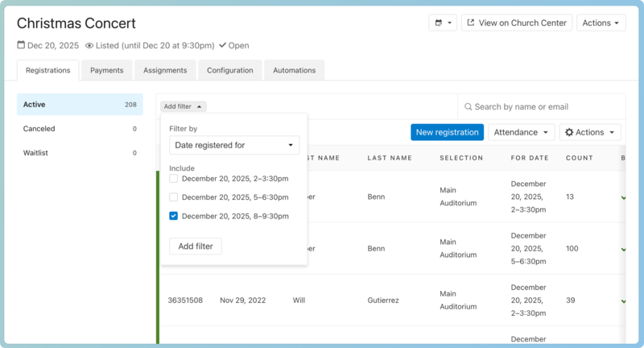The height and width of the screenshot is (348, 644).
Task: Click the search magnifier icon
Action: (467, 106)
